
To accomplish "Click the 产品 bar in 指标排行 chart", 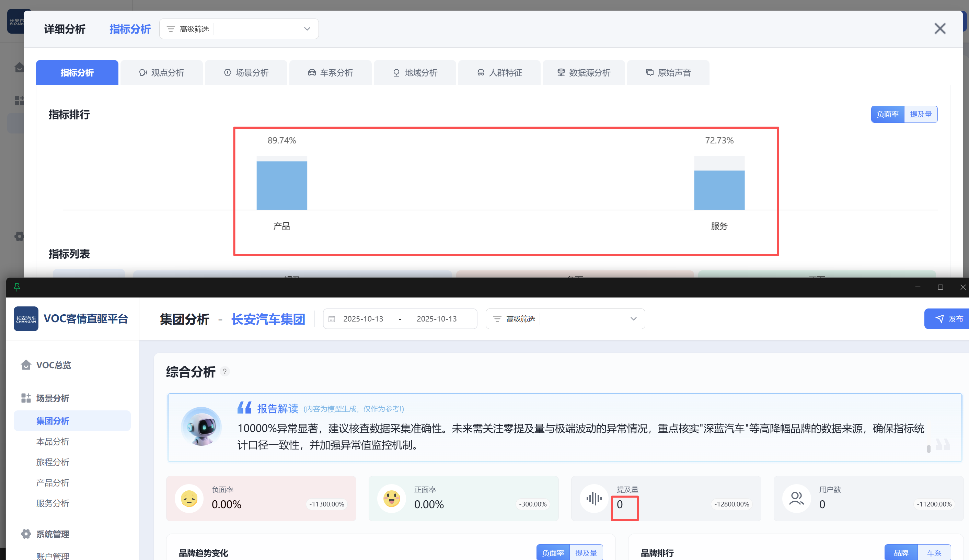I will click(282, 186).
